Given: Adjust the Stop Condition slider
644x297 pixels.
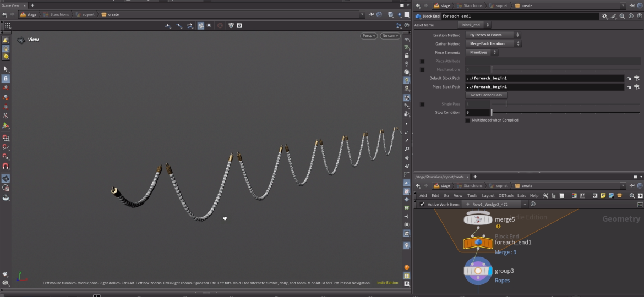Looking at the screenshot, I should point(492,112).
